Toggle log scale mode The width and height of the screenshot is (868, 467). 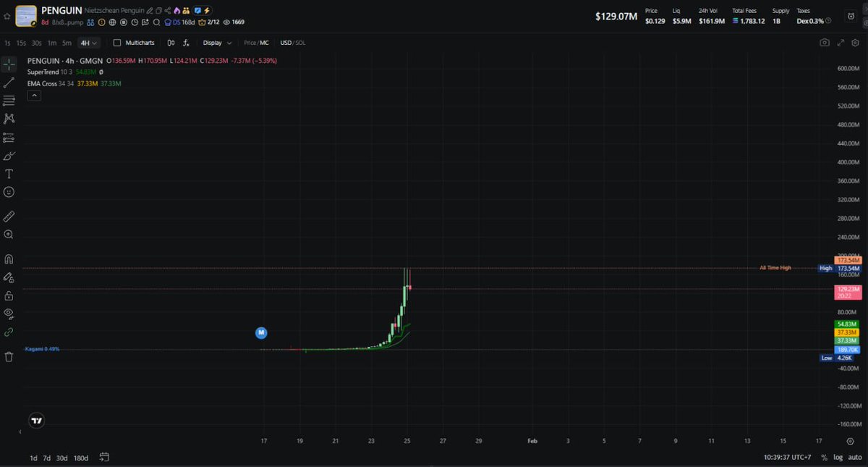pos(838,458)
